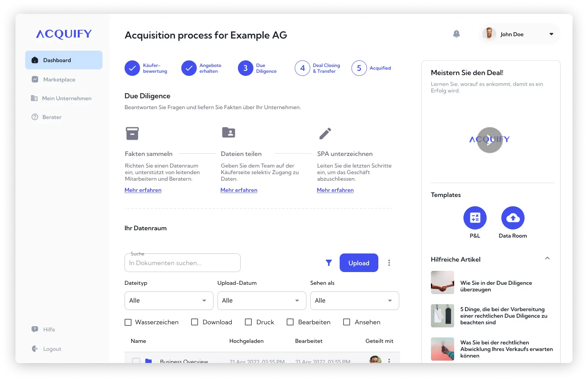588x380 pixels.
Task: Click the ACQUIFY logo in sidebar
Action: [64, 34]
